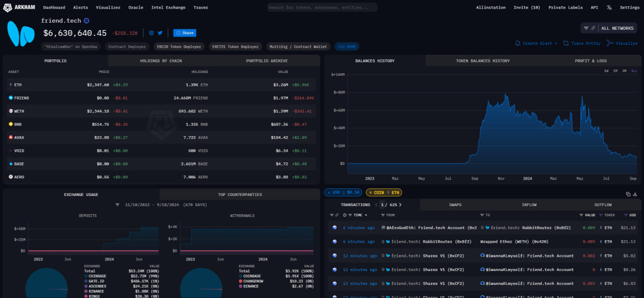The image size is (644, 298).
Task: Open friend.tech Twitter profile icon
Action: (160, 33)
